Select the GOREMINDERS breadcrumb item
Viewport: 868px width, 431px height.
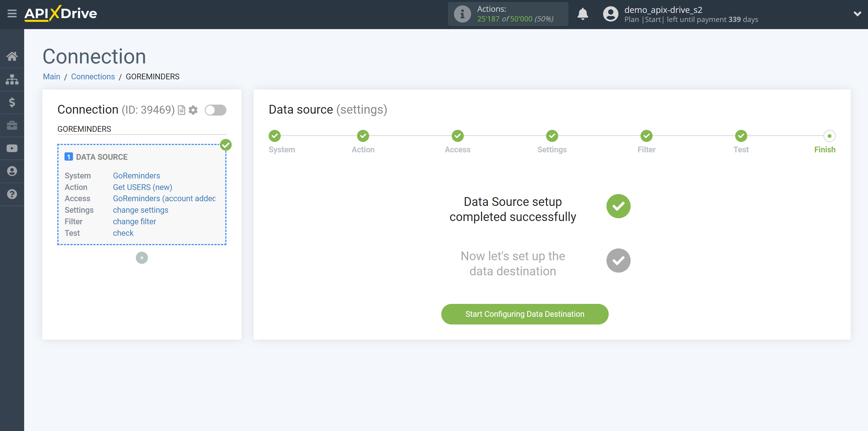click(152, 76)
